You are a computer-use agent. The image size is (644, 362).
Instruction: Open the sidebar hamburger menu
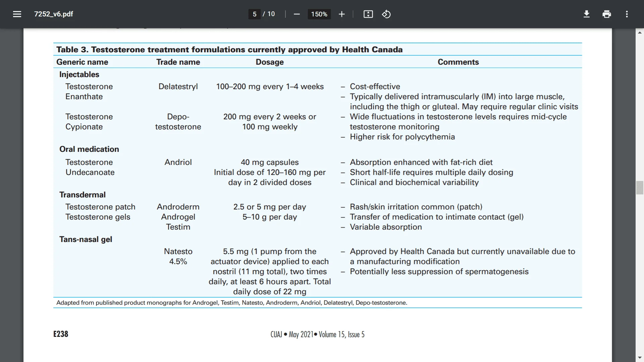point(17,14)
